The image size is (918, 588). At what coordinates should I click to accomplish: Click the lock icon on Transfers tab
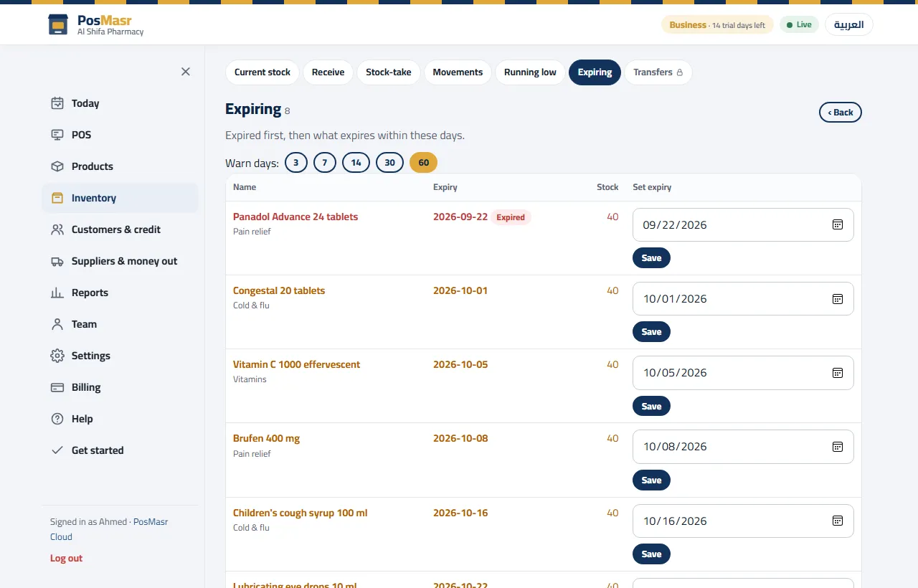[680, 72]
